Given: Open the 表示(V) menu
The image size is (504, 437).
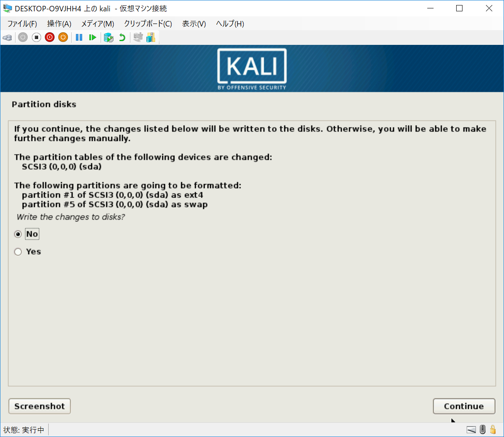Looking at the screenshot, I should pyautogui.click(x=194, y=24).
